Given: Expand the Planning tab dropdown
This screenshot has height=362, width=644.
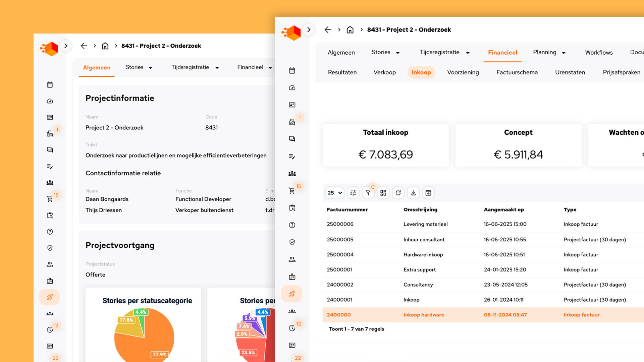Looking at the screenshot, I should pyautogui.click(x=563, y=53).
